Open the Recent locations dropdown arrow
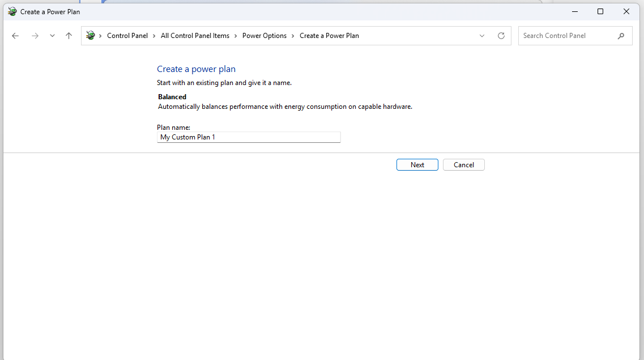 [52, 36]
